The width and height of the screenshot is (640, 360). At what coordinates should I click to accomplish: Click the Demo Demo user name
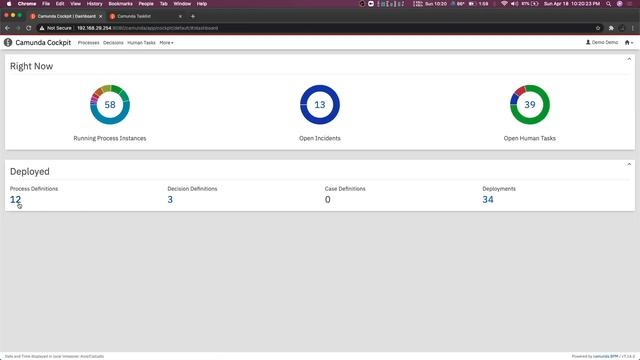pyautogui.click(x=605, y=42)
